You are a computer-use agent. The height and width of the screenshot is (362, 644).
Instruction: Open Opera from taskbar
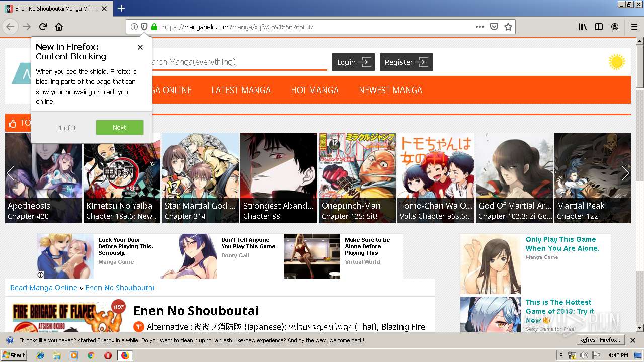(x=108, y=355)
